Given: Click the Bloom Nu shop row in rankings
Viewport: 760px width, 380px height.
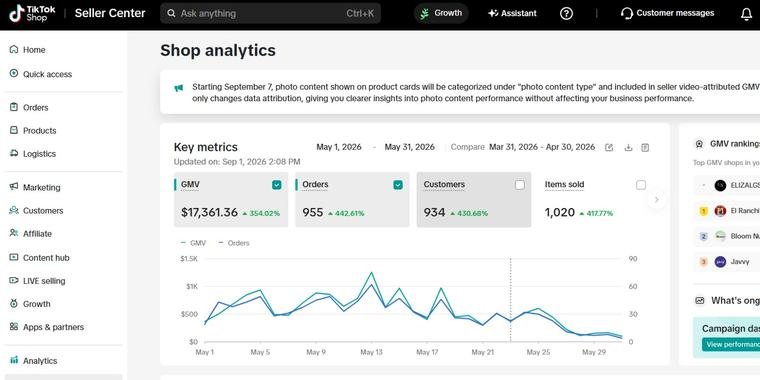Looking at the screenshot, I should click(x=727, y=236).
